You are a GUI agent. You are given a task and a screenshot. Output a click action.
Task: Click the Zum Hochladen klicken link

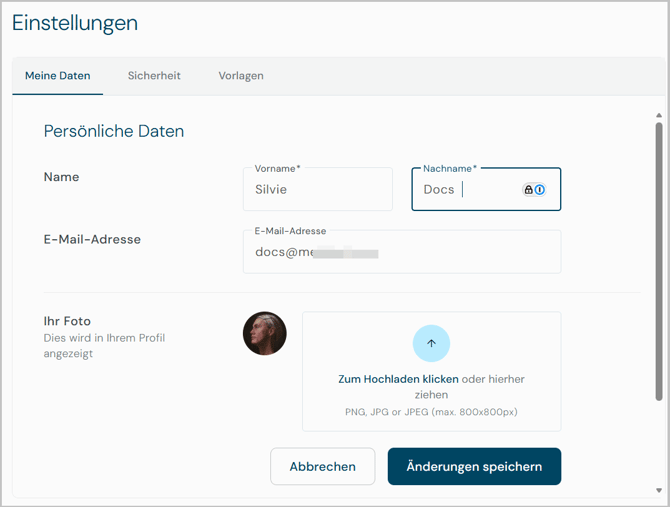click(398, 379)
